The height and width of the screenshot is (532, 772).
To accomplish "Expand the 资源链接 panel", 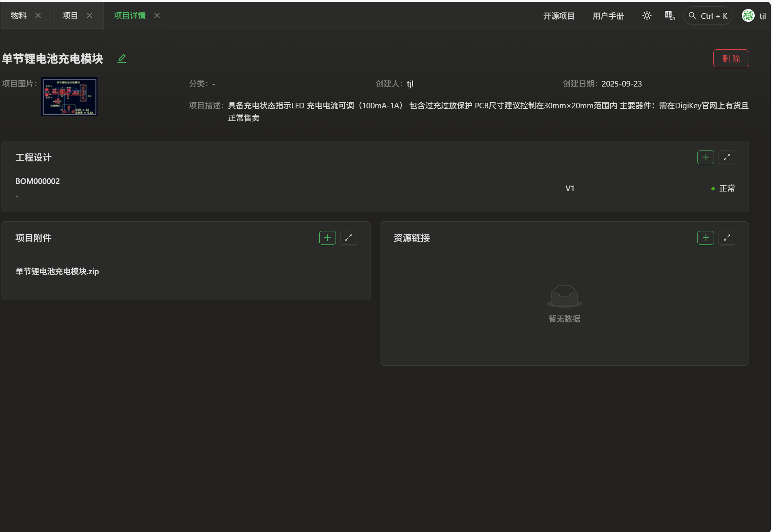I will click(x=726, y=238).
